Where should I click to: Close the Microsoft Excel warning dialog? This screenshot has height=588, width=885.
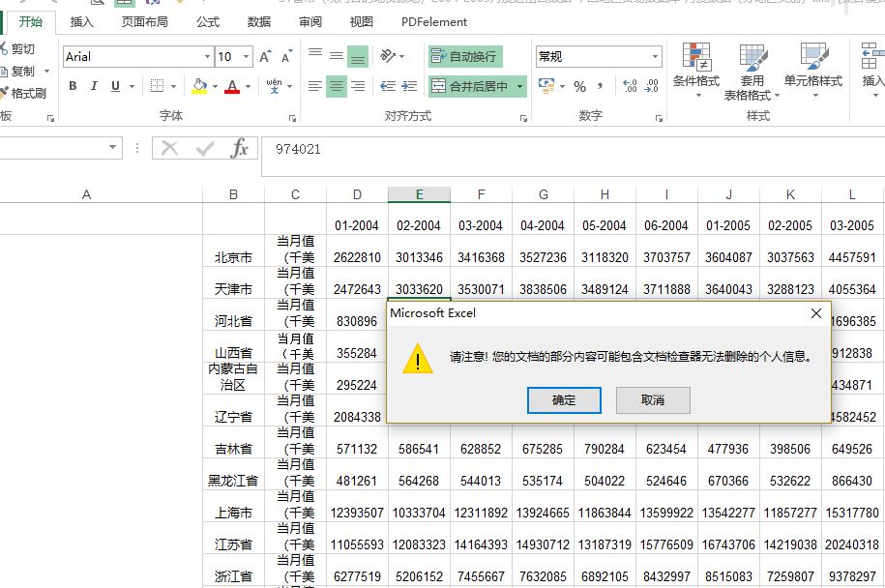[816, 313]
